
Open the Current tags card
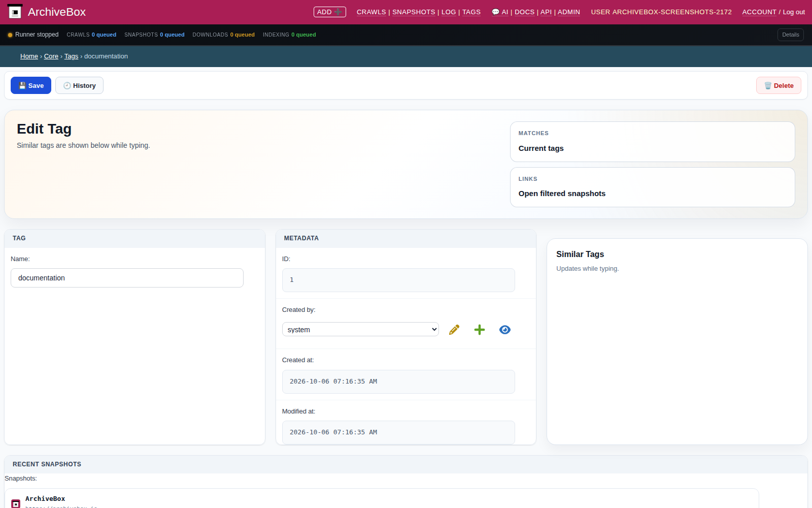point(653,142)
